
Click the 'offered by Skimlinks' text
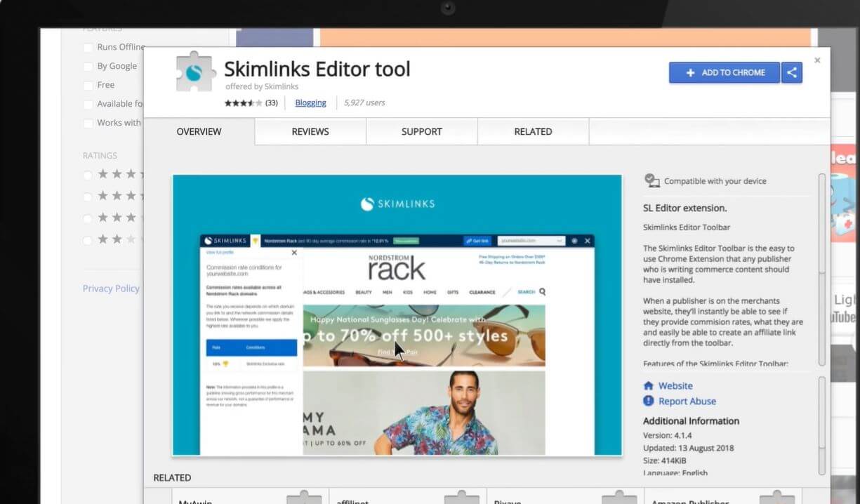pyautogui.click(x=262, y=86)
